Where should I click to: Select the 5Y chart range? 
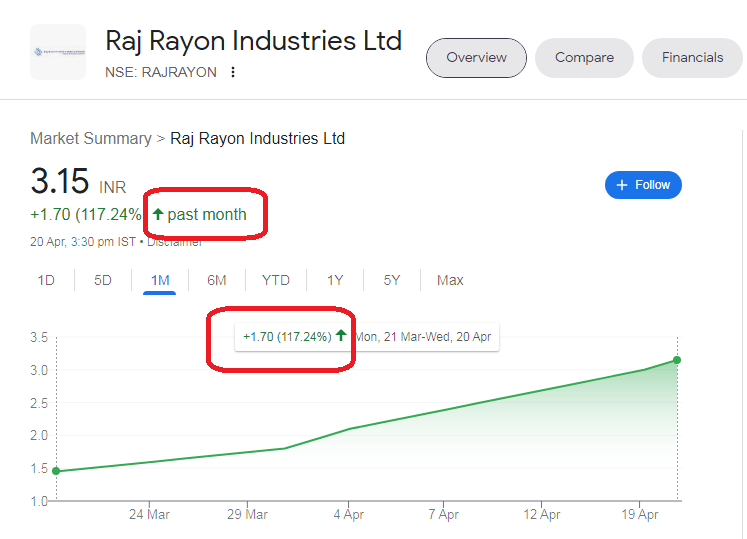pyautogui.click(x=392, y=280)
